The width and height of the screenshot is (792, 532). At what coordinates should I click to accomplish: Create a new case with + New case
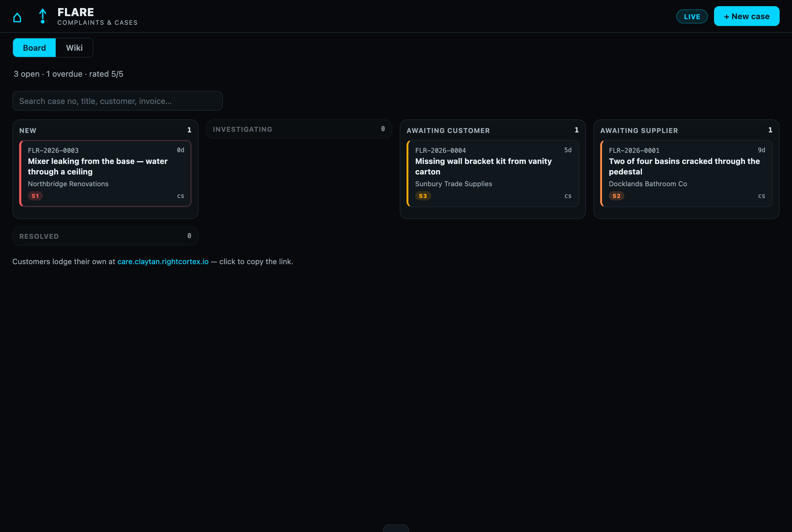pyautogui.click(x=746, y=16)
